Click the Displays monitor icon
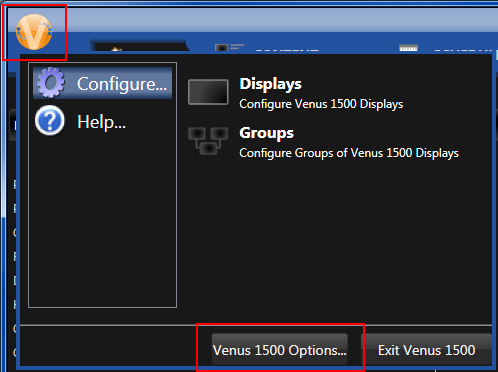The height and width of the screenshot is (372, 498). coord(208,92)
